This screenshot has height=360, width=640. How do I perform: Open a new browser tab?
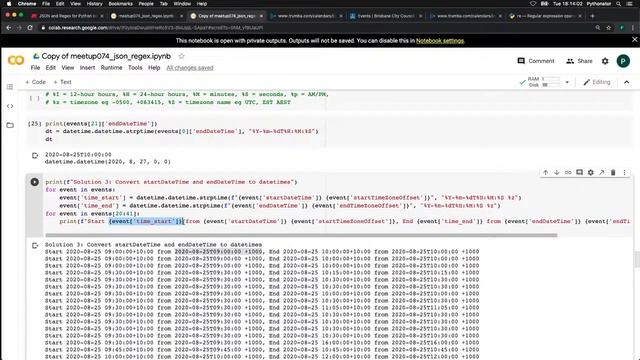592,16
